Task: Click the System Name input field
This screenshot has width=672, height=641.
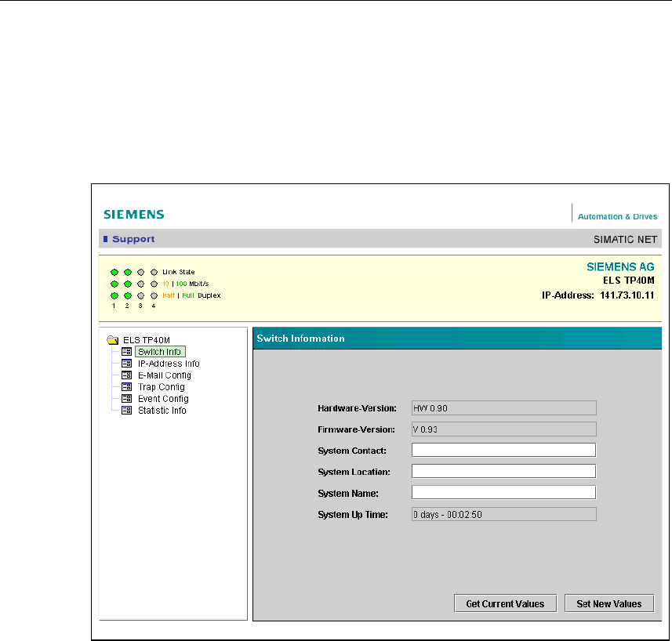Action: [504, 493]
